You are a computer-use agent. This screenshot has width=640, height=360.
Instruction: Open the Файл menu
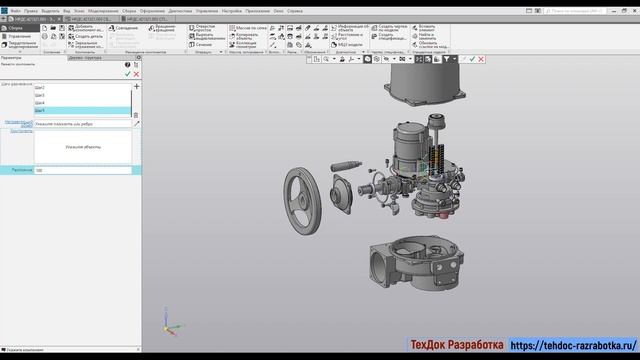16,11
